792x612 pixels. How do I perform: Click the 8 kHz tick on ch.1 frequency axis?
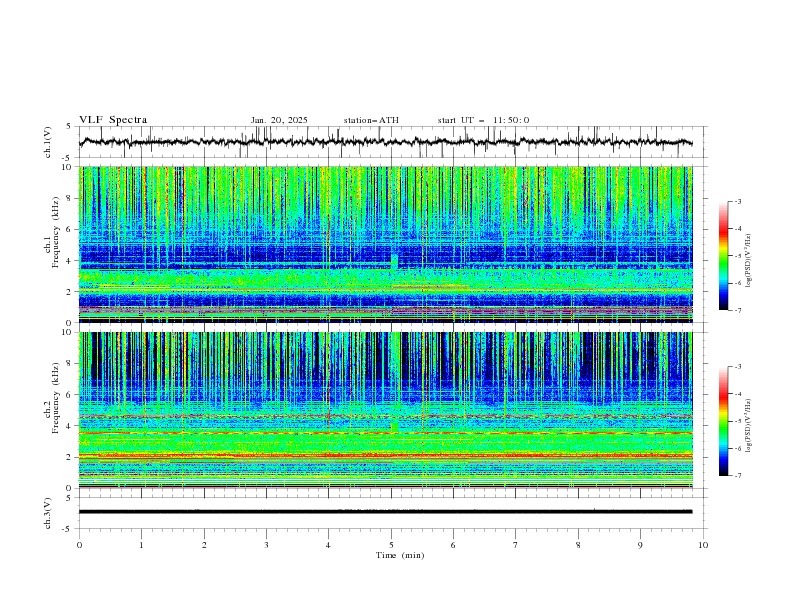(70, 198)
